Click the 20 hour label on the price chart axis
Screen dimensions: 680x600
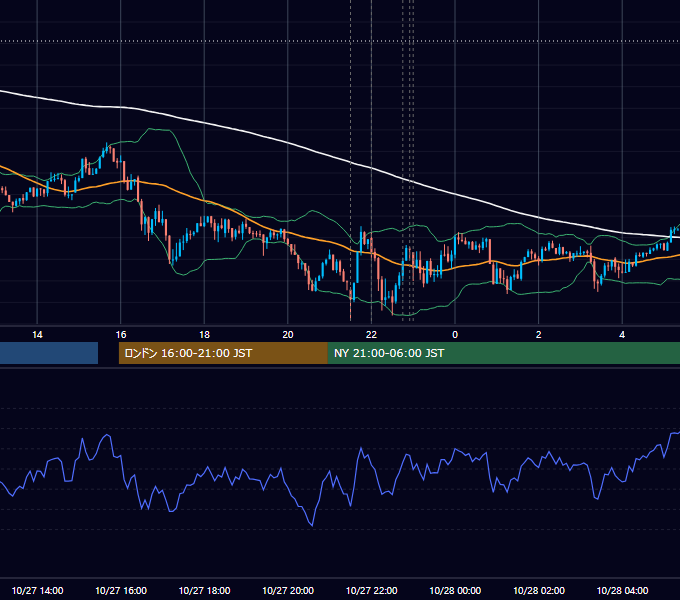(288, 335)
